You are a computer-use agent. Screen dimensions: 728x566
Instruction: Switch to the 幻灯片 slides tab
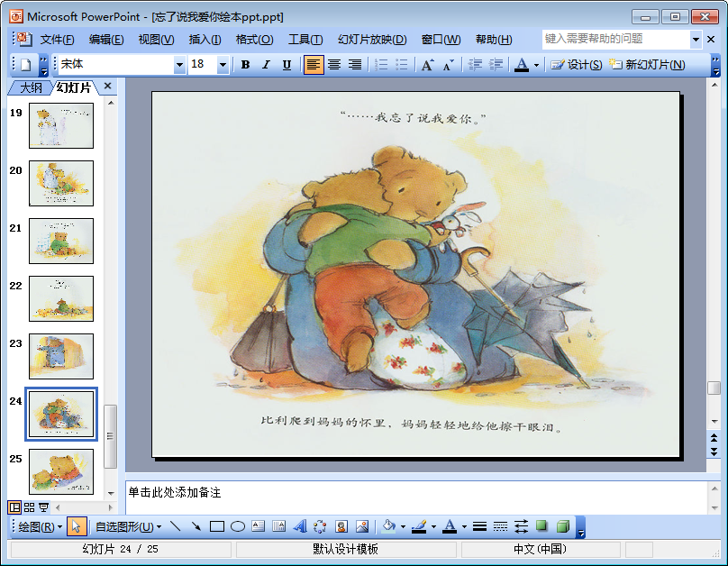click(x=73, y=87)
